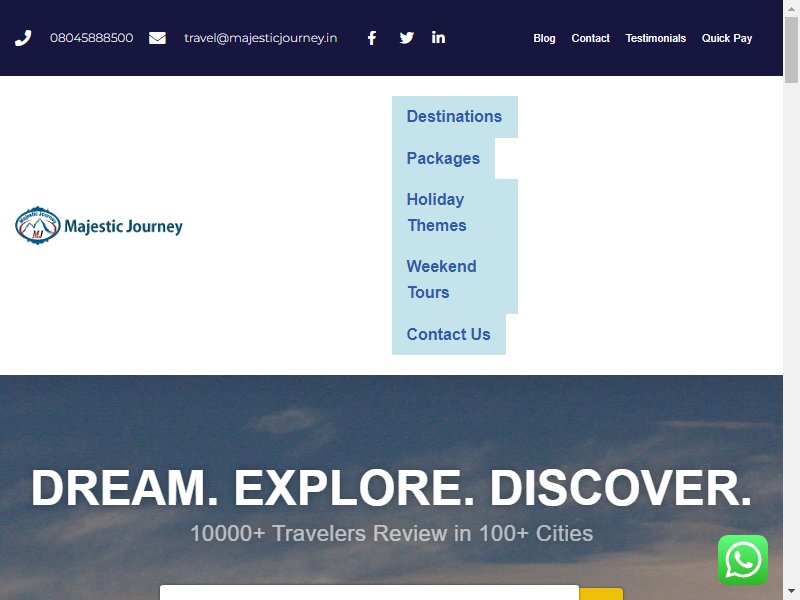This screenshot has height=600, width=800.
Task: Click the scrollbar down arrow
Action: 791,593
